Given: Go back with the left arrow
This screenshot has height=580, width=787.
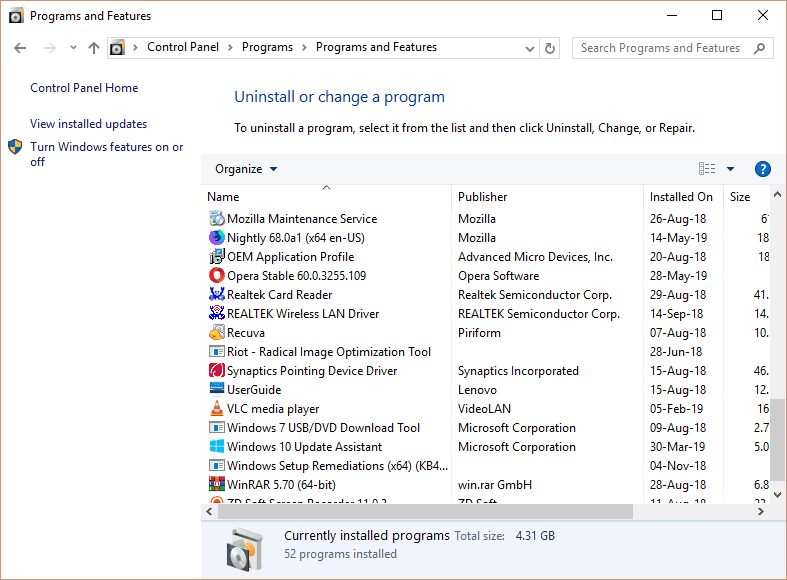Looking at the screenshot, I should 20,48.
